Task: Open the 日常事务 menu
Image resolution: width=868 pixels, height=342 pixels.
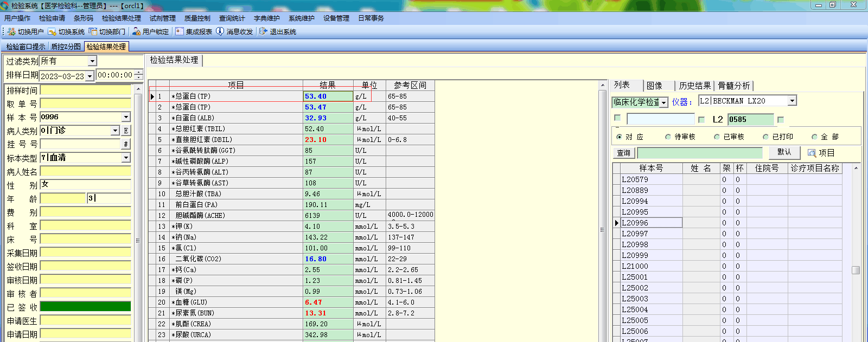Action: (371, 18)
